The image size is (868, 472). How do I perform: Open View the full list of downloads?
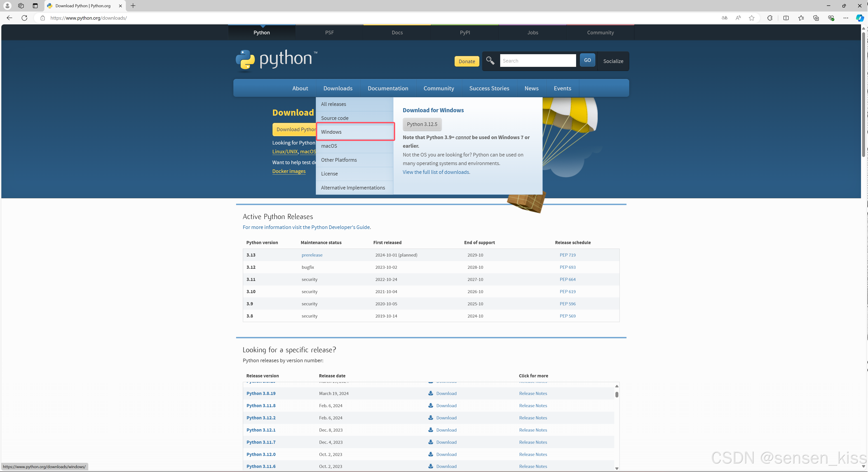[436, 172]
